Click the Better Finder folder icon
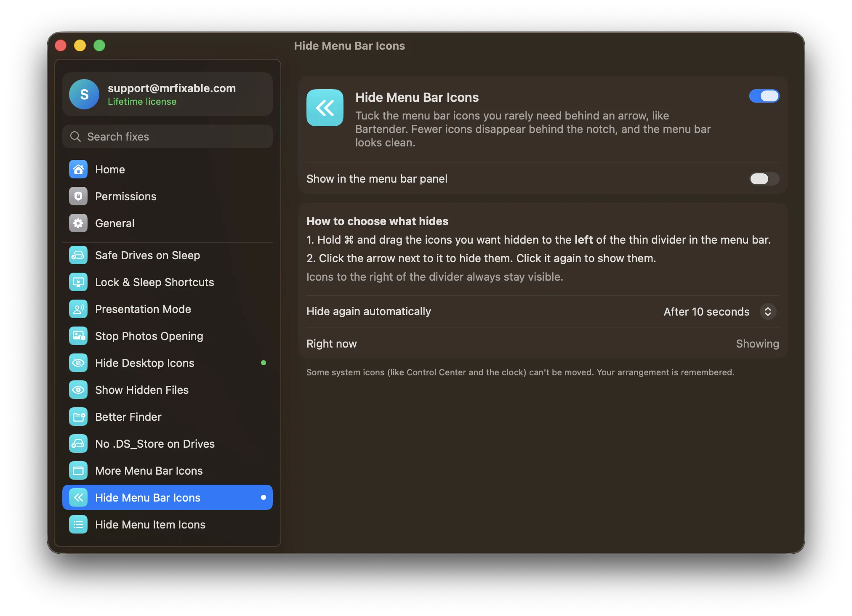Screen dimensions: 852x616 click(78, 417)
